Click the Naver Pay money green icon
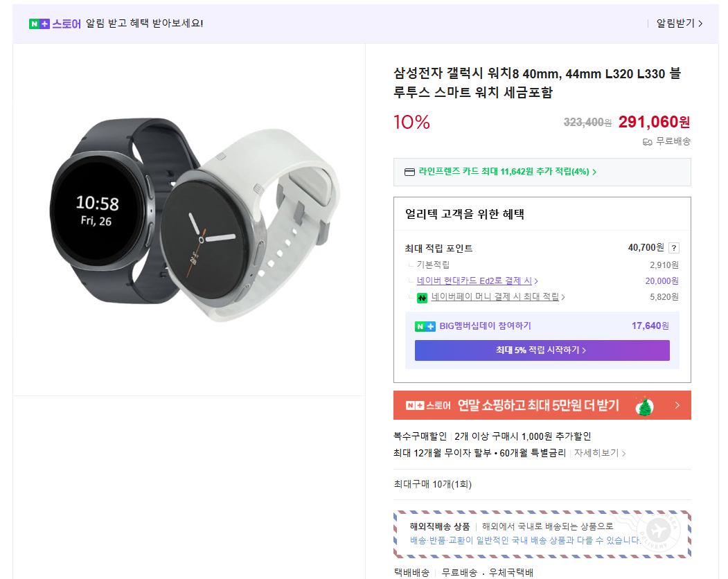This screenshot has width=728, height=579. coord(422,298)
